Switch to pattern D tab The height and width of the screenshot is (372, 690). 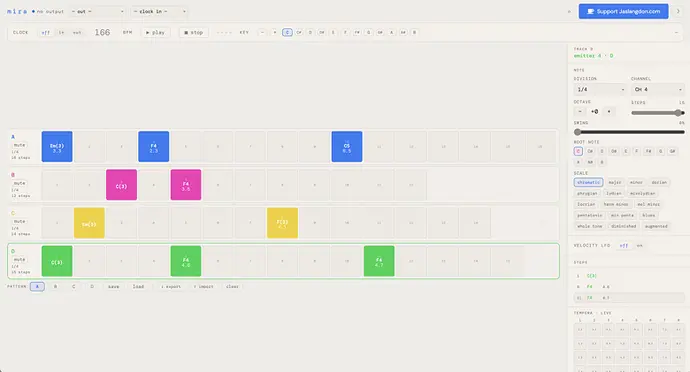92,287
